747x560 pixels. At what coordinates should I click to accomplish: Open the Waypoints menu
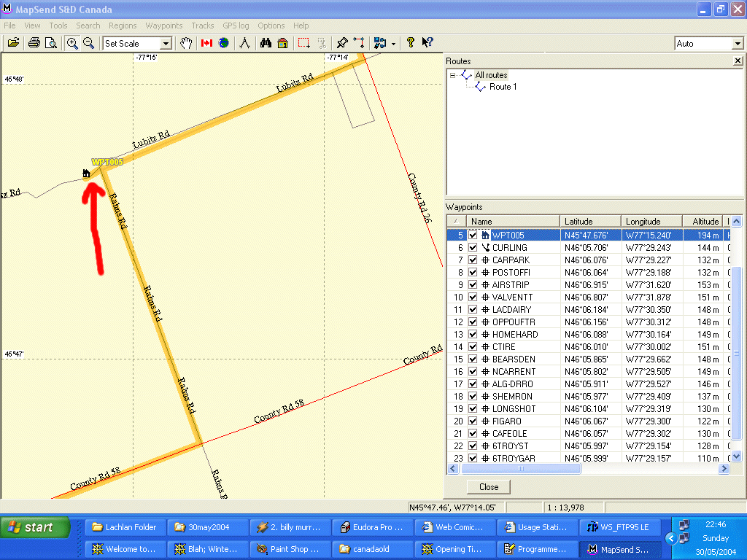(163, 26)
